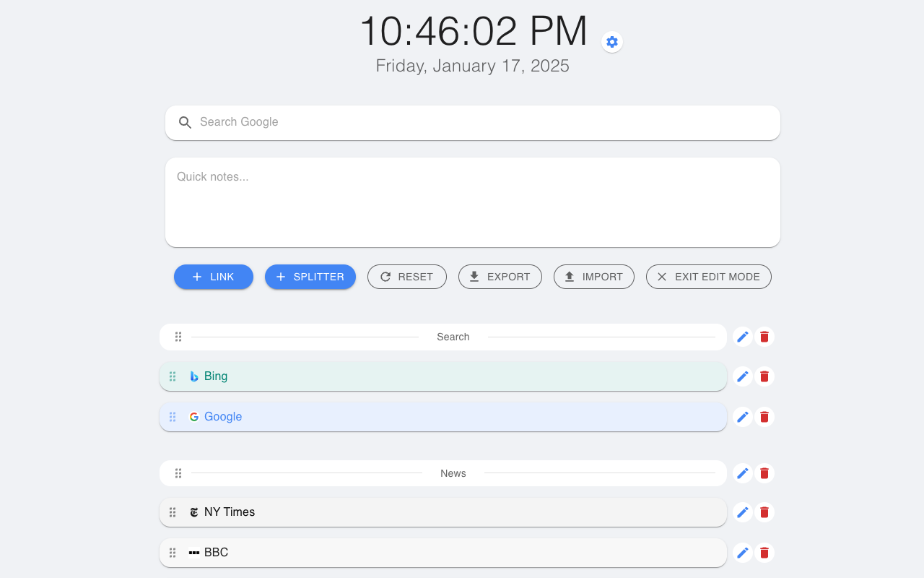Click the NY Times favicon
The height and width of the screenshot is (578, 924).
click(193, 512)
